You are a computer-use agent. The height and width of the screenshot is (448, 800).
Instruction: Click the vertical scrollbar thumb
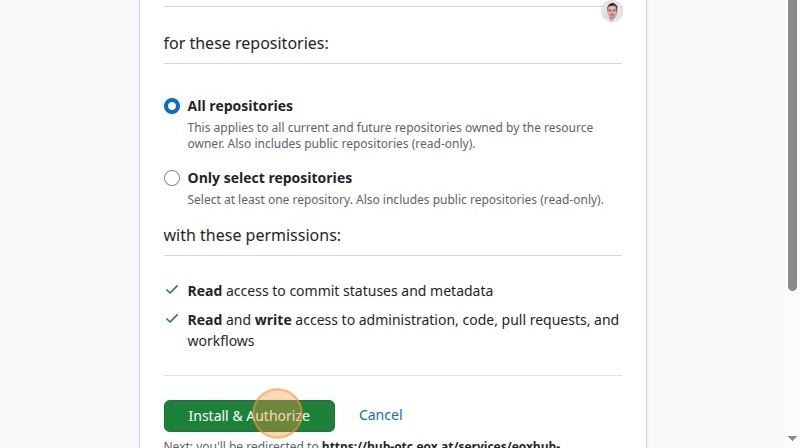point(792,145)
